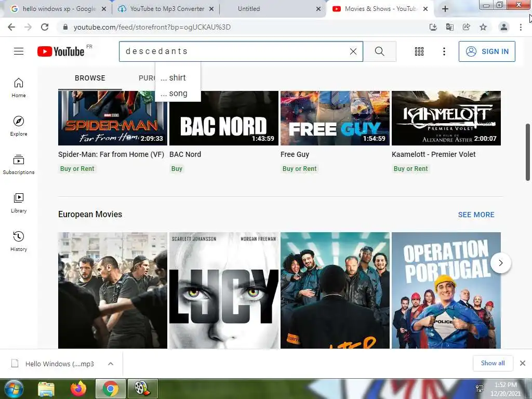This screenshot has width=532, height=399.
Task: Go back in Chrome
Action: coord(11,27)
